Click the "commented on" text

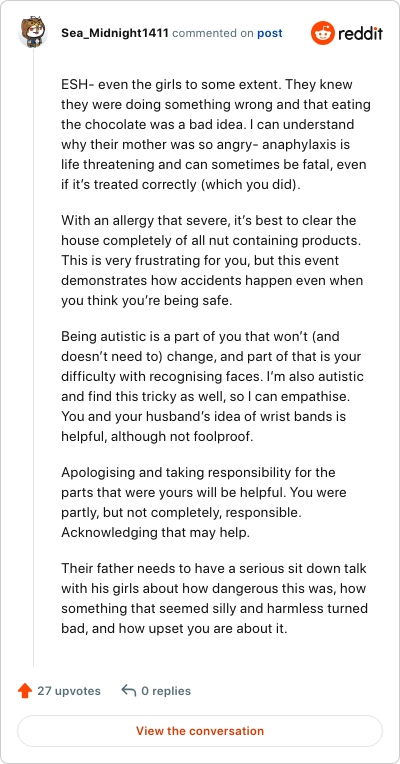coord(213,34)
